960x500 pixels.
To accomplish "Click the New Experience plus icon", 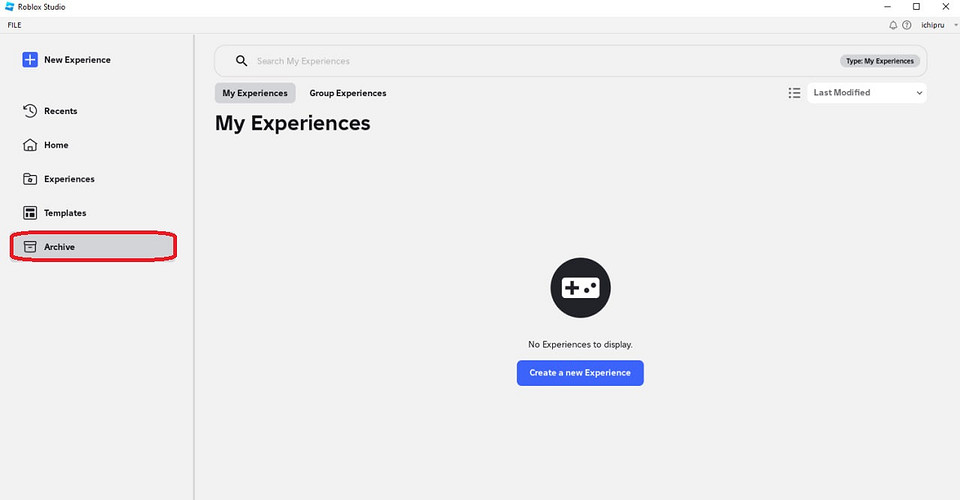I will [x=30, y=60].
